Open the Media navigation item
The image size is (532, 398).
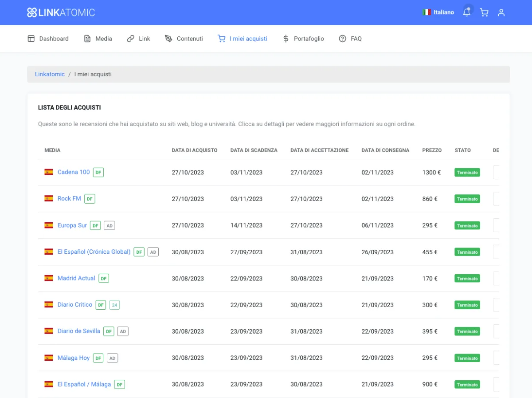(x=98, y=39)
